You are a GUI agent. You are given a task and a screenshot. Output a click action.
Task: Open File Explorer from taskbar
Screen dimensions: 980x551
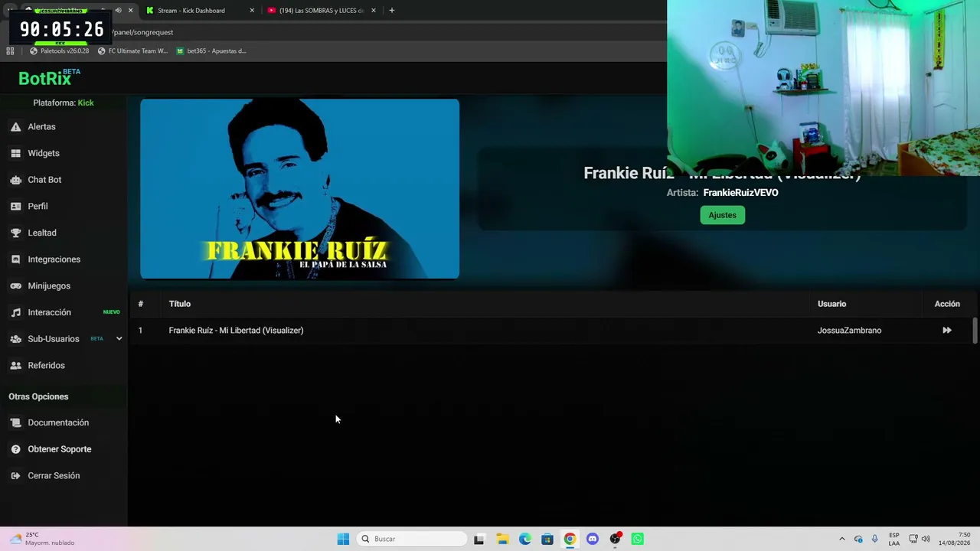point(502,540)
